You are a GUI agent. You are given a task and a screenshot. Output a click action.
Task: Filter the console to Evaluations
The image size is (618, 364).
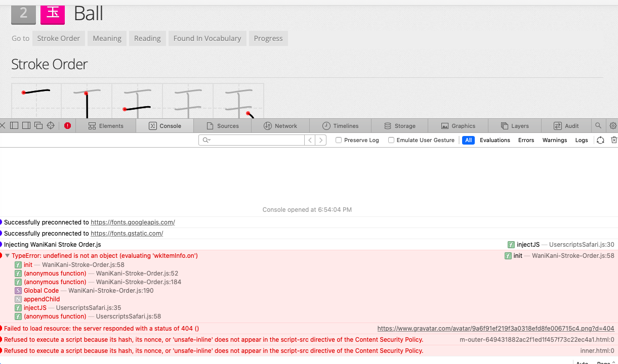pos(495,140)
